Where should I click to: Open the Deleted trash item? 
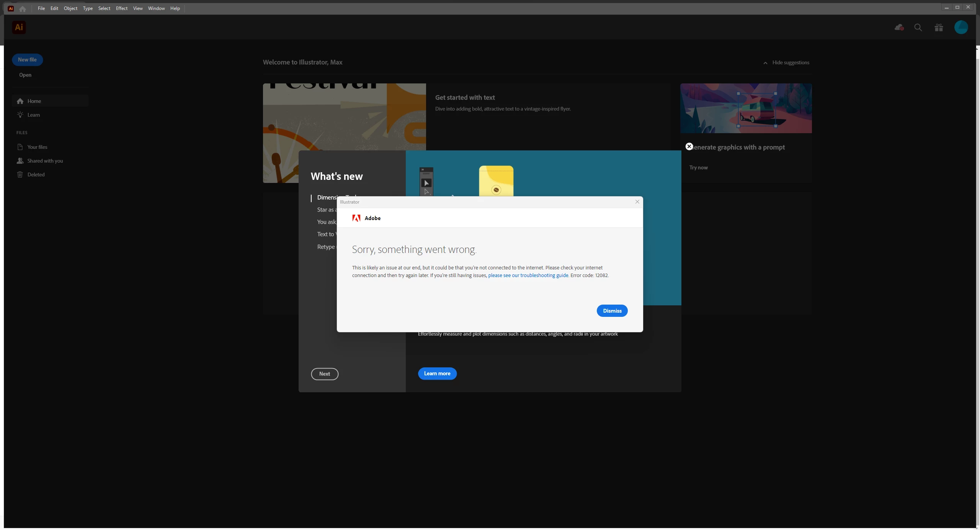[35, 174]
